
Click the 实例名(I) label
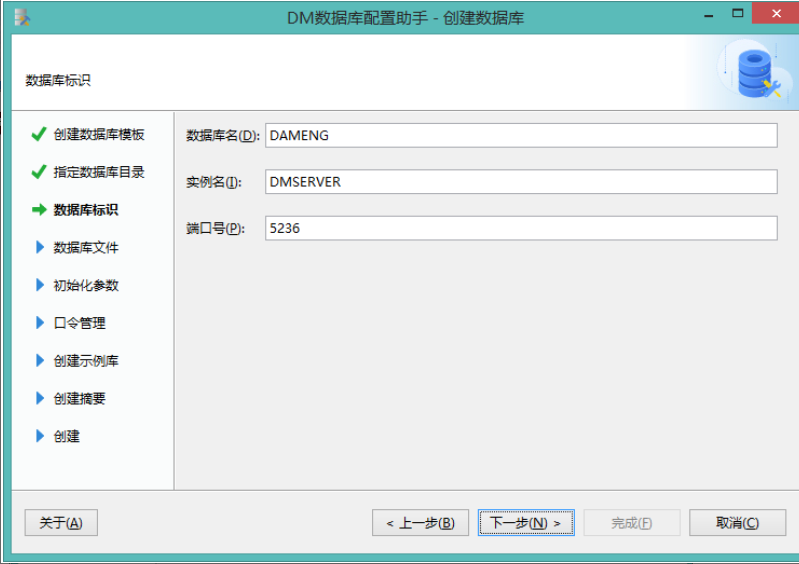coord(214,182)
